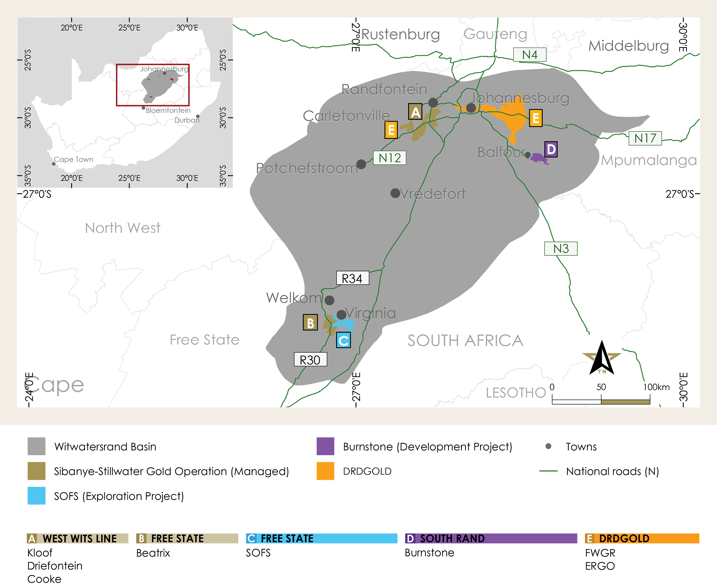The image size is (717, 588).
Task: Click the olive A marker near Randfontein
Action: (x=415, y=112)
